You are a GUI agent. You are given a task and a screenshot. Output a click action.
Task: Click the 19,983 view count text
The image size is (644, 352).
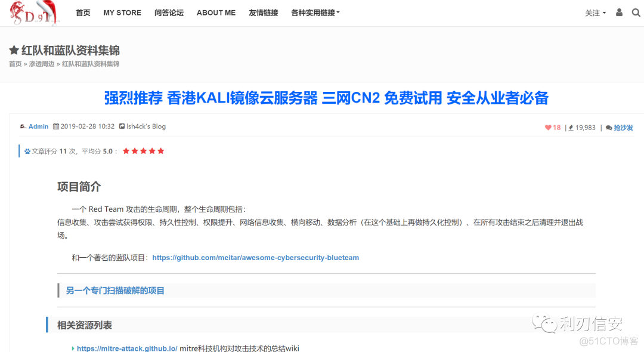click(586, 128)
